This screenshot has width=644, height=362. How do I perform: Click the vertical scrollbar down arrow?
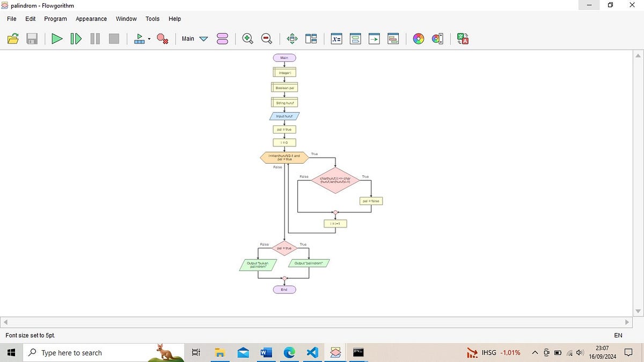point(638,311)
